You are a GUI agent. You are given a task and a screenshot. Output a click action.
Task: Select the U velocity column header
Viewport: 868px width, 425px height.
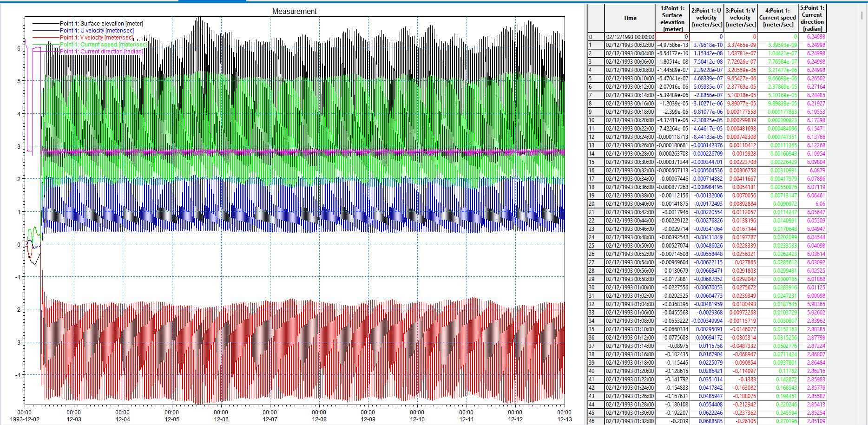706,18
